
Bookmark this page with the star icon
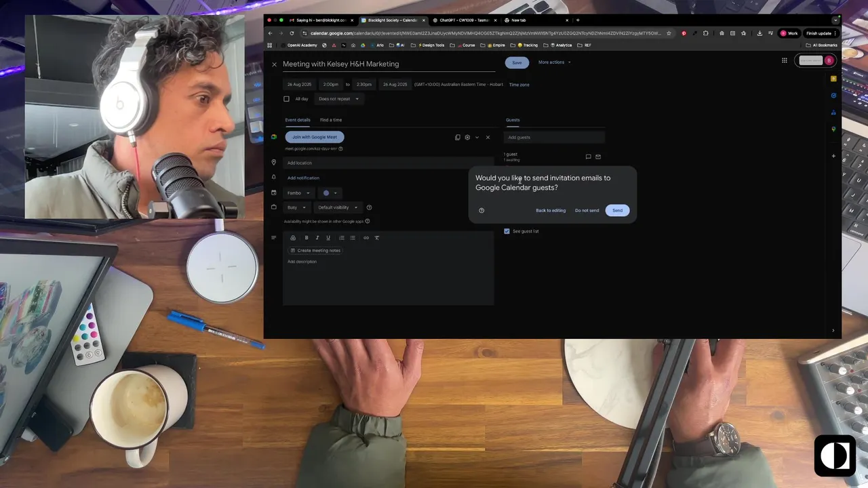[x=669, y=33]
